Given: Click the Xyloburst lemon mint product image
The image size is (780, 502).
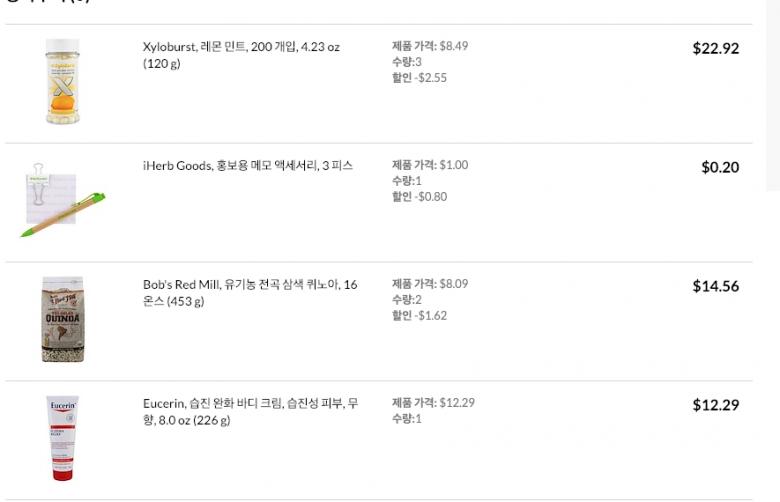Looking at the screenshot, I should tap(62, 82).
